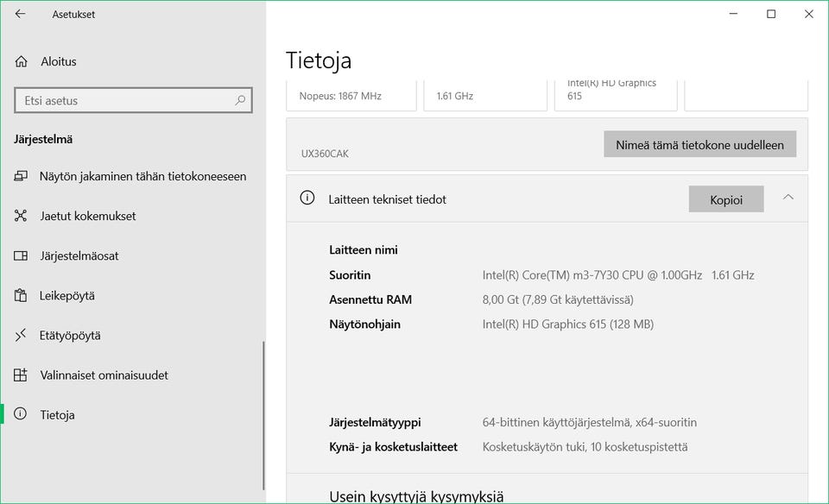Click the Näytön jakaminen projection icon
Image resolution: width=829 pixels, height=504 pixels.
click(21, 176)
